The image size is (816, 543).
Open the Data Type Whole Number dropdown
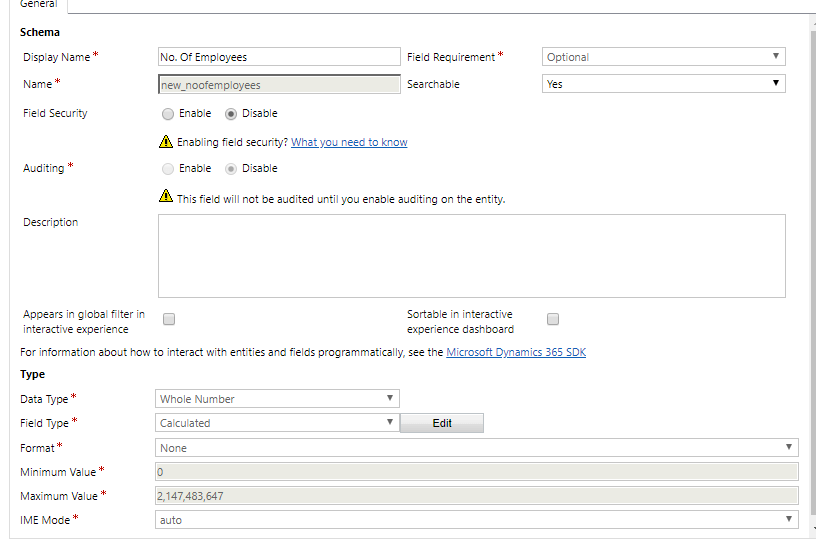pyautogui.click(x=277, y=399)
